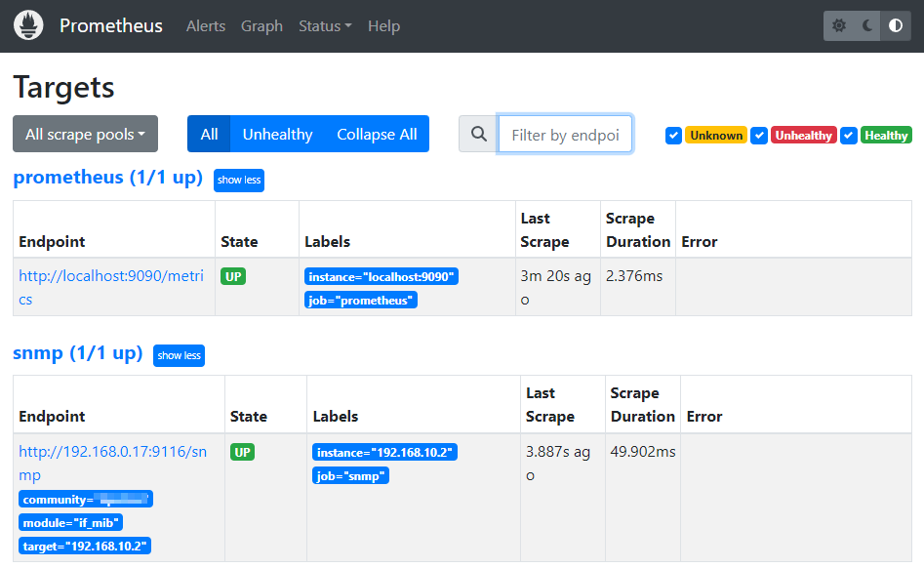
Task: Click the 3.887s ago last scrape value
Action: pos(558,464)
